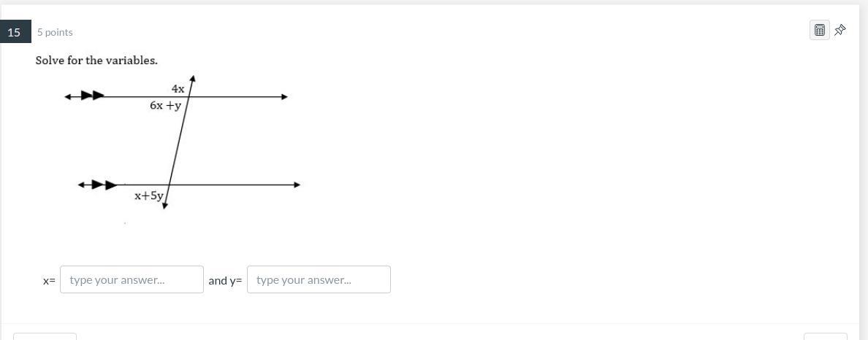This screenshot has width=868, height=340.
Task: Click double arrow marker on top parallel line
Action: pyautogui.click(x=92, y=96)
